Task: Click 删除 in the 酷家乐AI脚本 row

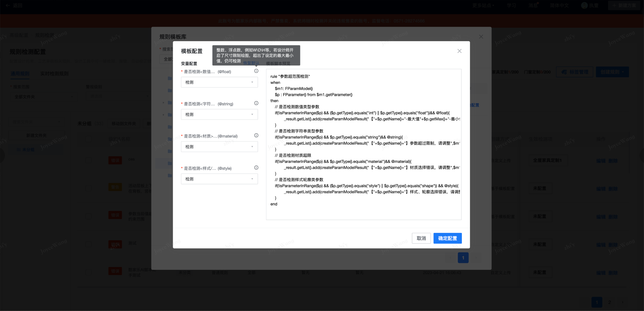Action: (x=613, y=272)
